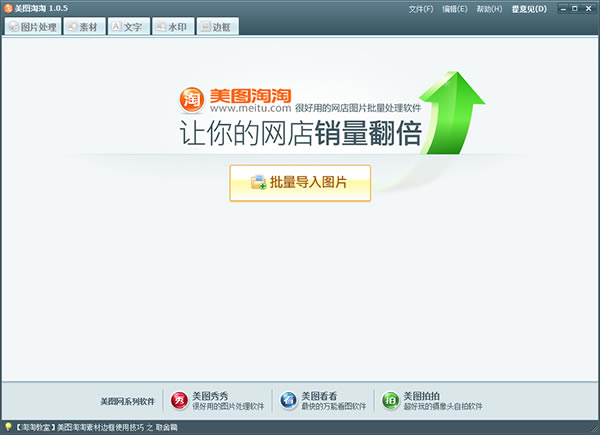The width and height of the screenshot is (600, 435).
Task: Click the app icon in the title bar
Action: (x=8, y=8)
